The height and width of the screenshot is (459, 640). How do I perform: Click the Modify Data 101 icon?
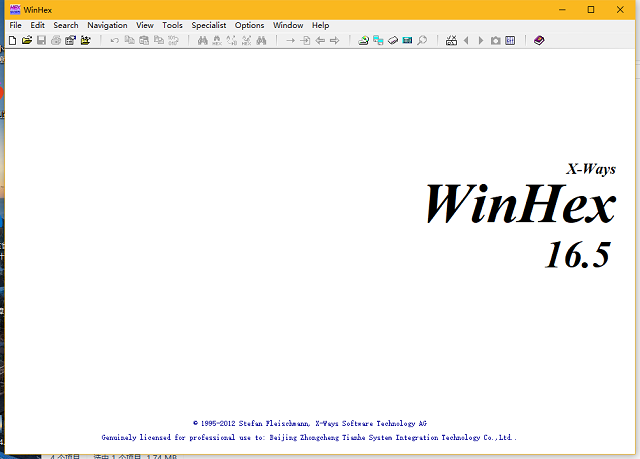[x=173, y=40]
